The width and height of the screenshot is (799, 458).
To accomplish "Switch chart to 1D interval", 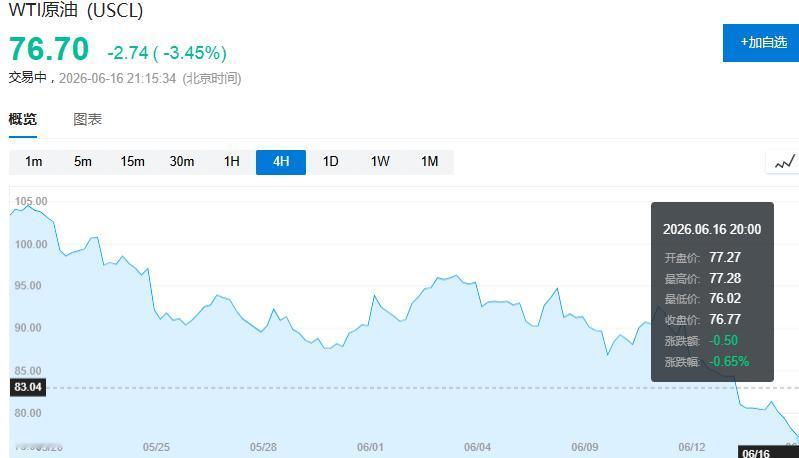I will pyautogui.click(x=330, y=162).
